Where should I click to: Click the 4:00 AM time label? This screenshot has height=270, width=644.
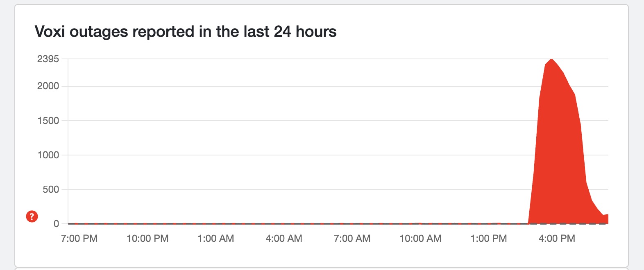[x=284, y=239]
